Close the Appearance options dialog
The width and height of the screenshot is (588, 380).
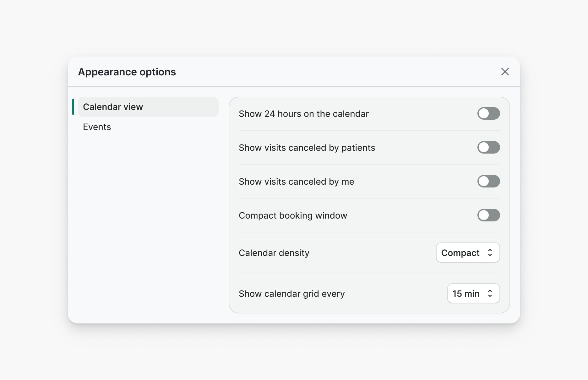(505, 72)
